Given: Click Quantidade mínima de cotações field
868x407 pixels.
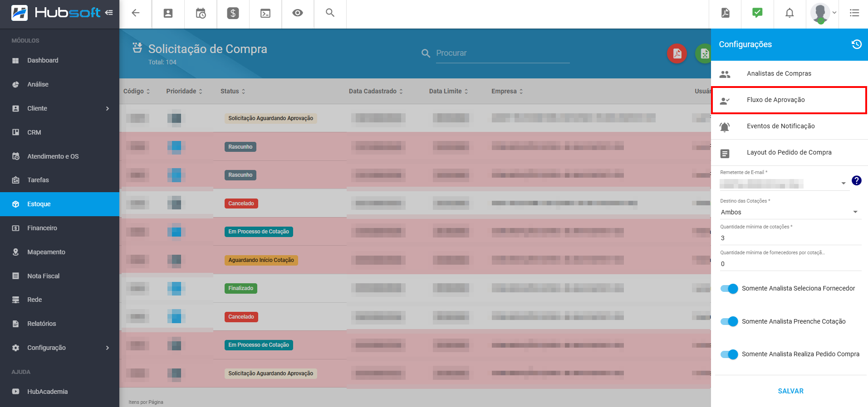Looking at the screenshot, I should coord(790,238).
